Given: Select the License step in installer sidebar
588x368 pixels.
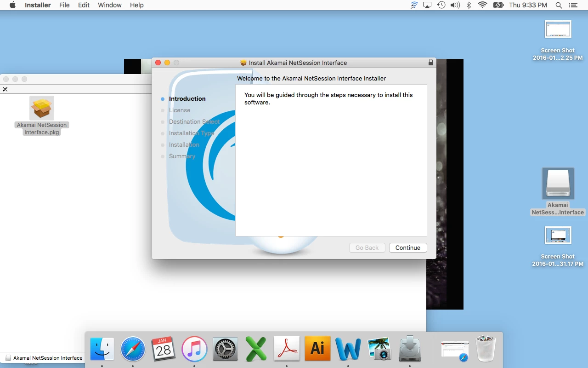Looking at the screenshot, I should [x=179, y=110].
